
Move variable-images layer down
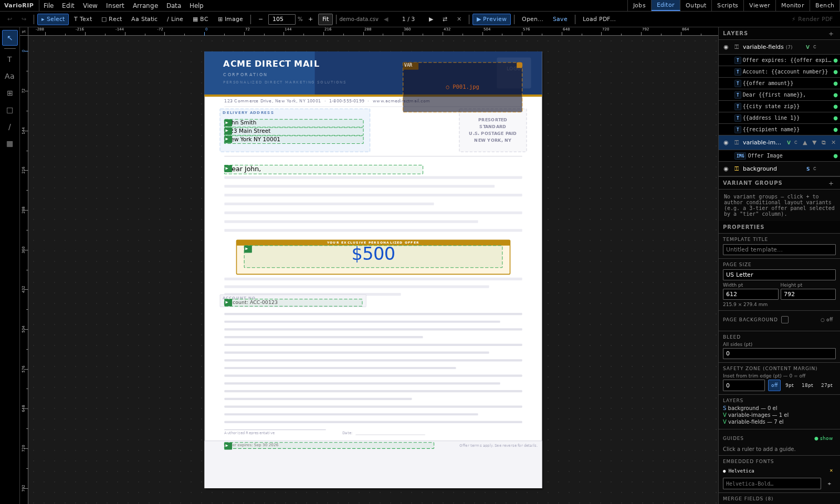[814, 143]
